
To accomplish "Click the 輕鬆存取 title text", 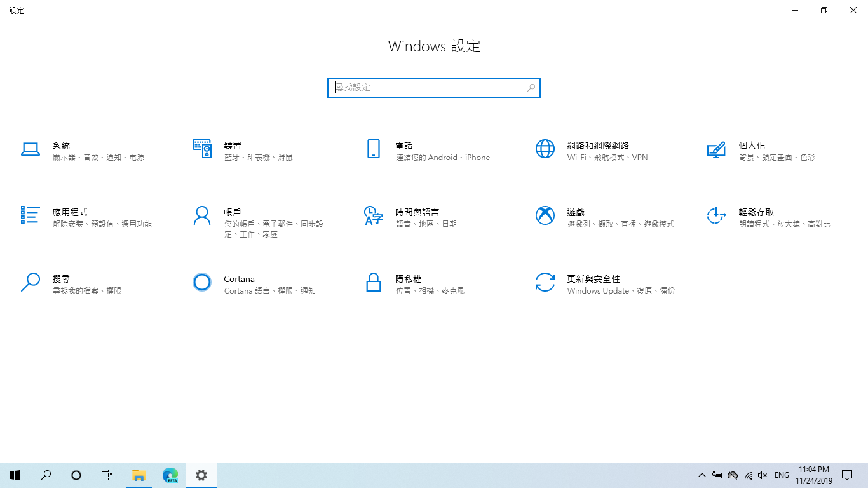I will [x=756, y=212].
